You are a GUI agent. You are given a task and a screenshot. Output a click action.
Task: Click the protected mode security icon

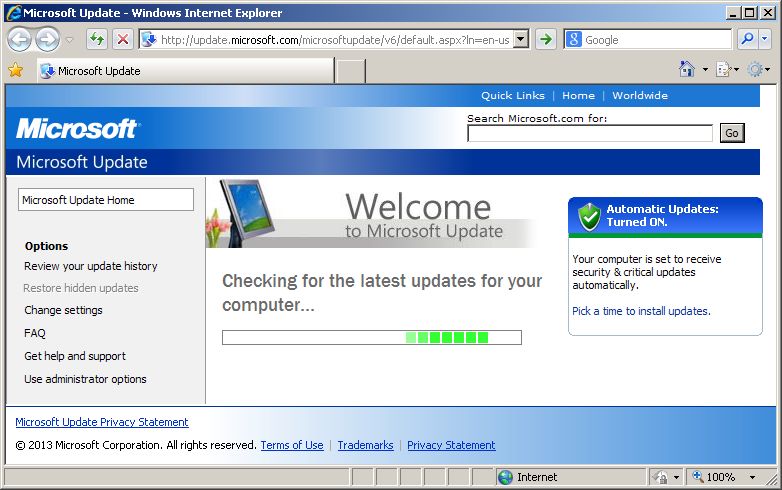tap(660, 478)
